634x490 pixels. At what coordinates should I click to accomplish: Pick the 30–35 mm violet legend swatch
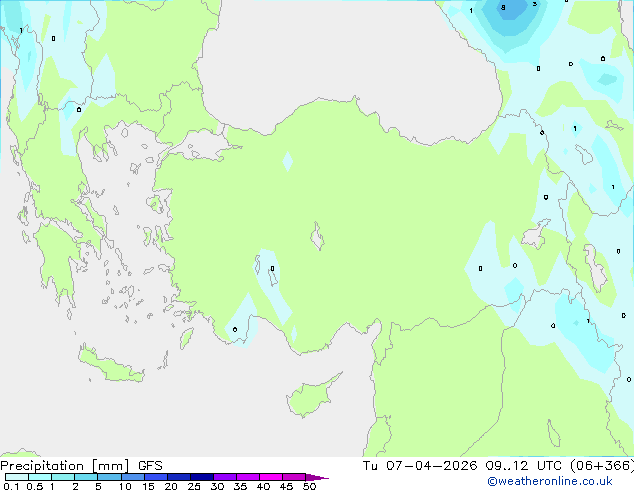point(225,477)
